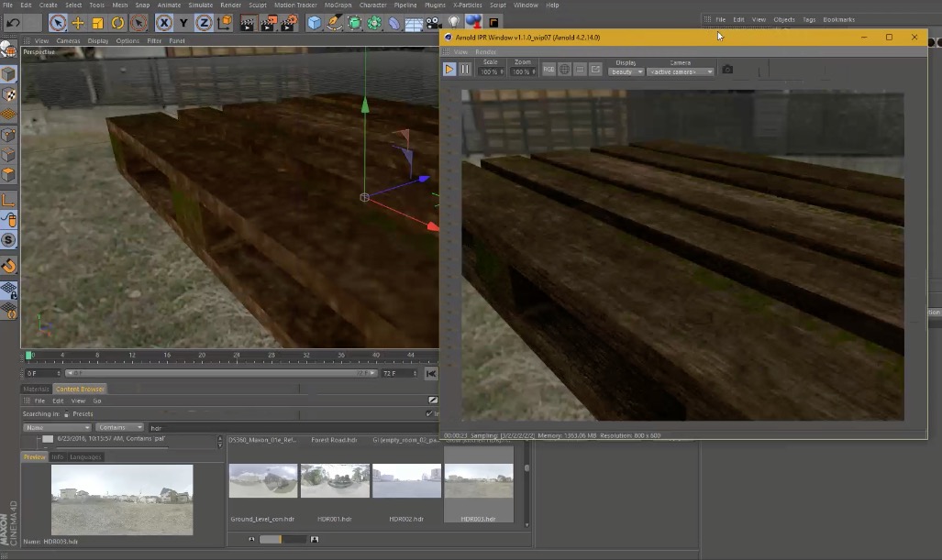The height and width of the screenshot is (560, 942).
Task: Click the timeline frame slider at frame 20
Action: (202, 355)
